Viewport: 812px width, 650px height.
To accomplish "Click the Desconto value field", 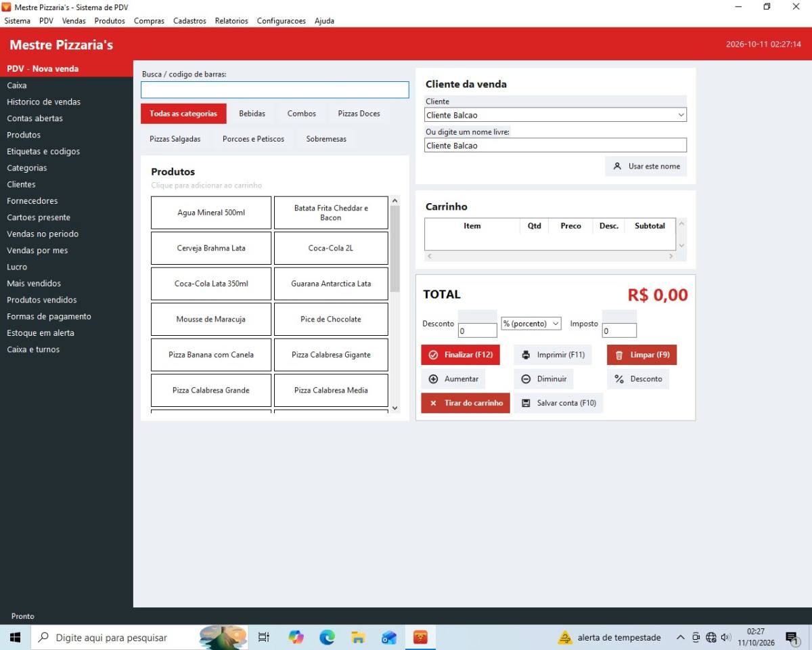I will tap(478, 331).
